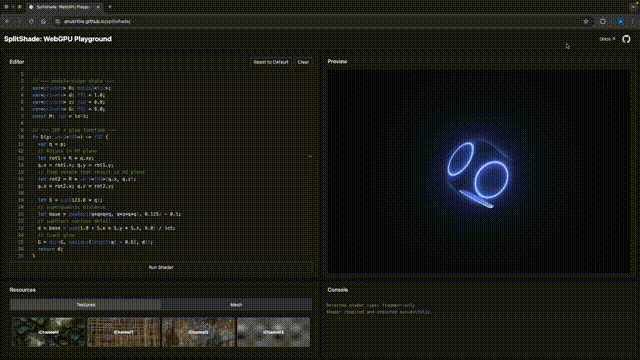
Task: Select the iChannel2 texture thumbnail
Action: point(198,332)
